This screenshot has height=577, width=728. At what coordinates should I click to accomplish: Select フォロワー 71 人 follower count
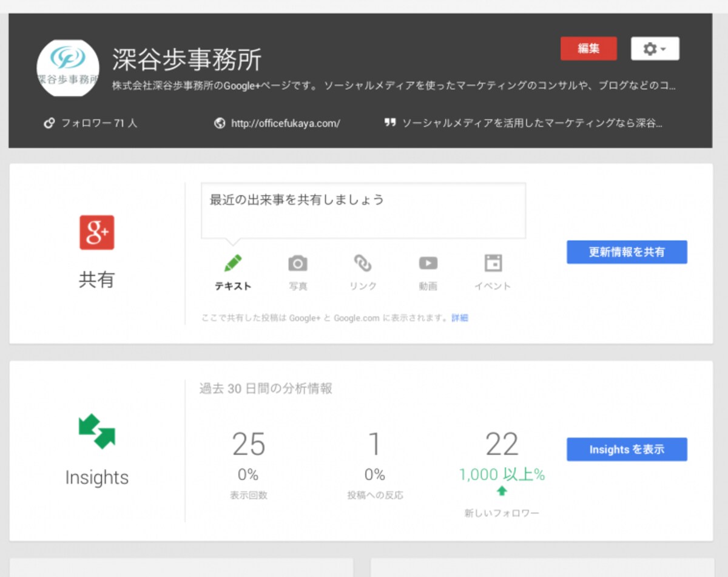pyautogui.click(x=99, y=123)
